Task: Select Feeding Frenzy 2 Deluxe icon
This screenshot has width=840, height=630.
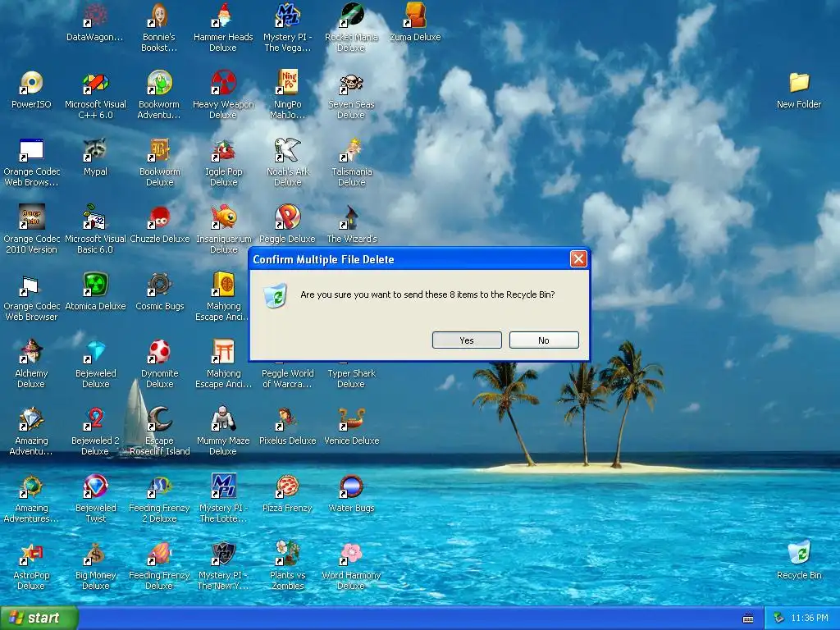Action: [x=160, y=500]
